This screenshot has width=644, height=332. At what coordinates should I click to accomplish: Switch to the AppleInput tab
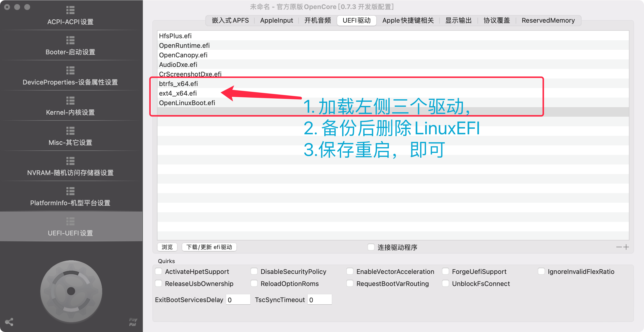point(276,20)
